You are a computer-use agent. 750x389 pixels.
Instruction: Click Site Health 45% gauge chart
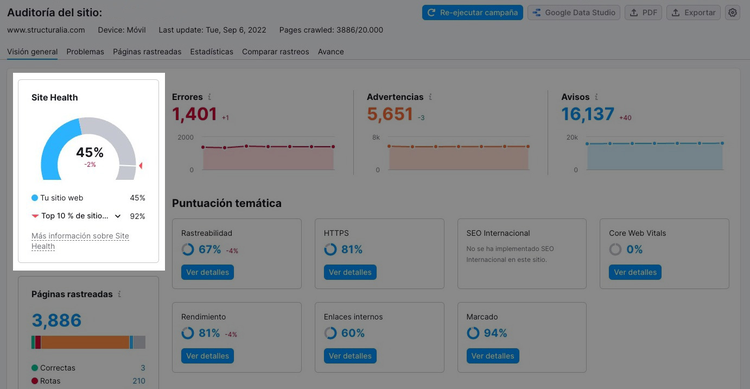coord(88,148)
